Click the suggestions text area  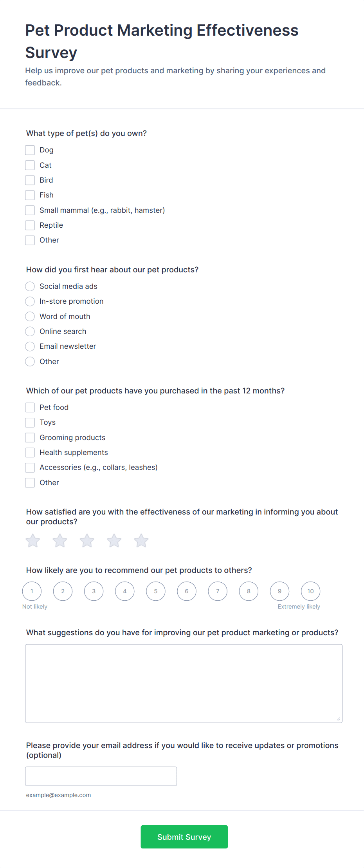click(184, 683)
